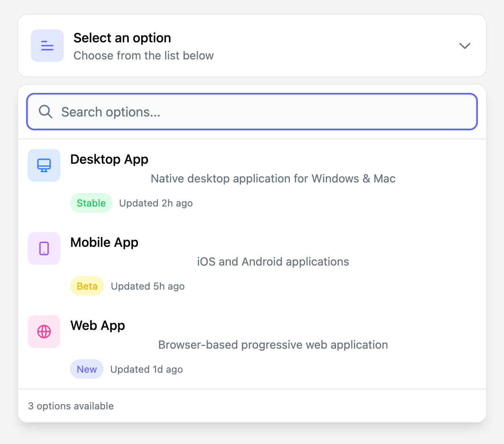This screenshot has height=444, width=504.
Task: Collapse the dropdown using the chevron arrow
Action: 465,46
